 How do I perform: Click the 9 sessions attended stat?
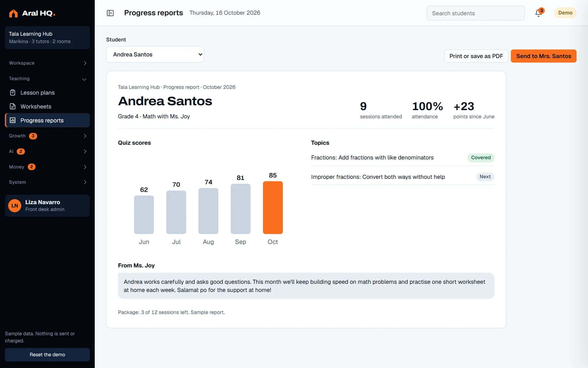pyautogui.click(x=381, y=110)
